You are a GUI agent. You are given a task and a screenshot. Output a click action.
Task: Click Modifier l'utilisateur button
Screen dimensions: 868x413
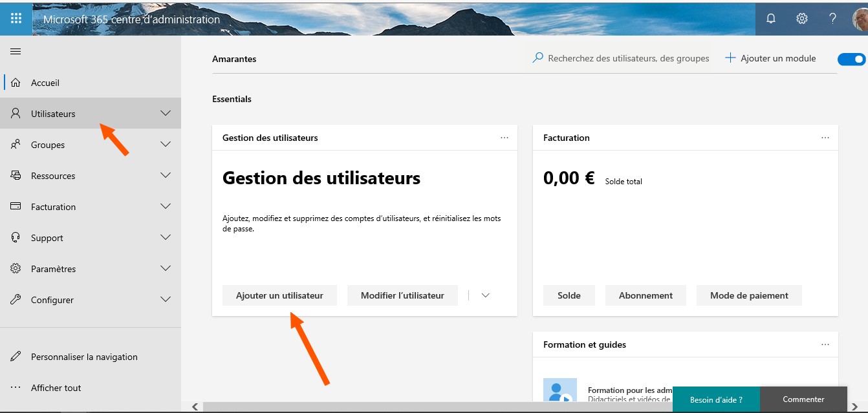[x=402, y=295]
